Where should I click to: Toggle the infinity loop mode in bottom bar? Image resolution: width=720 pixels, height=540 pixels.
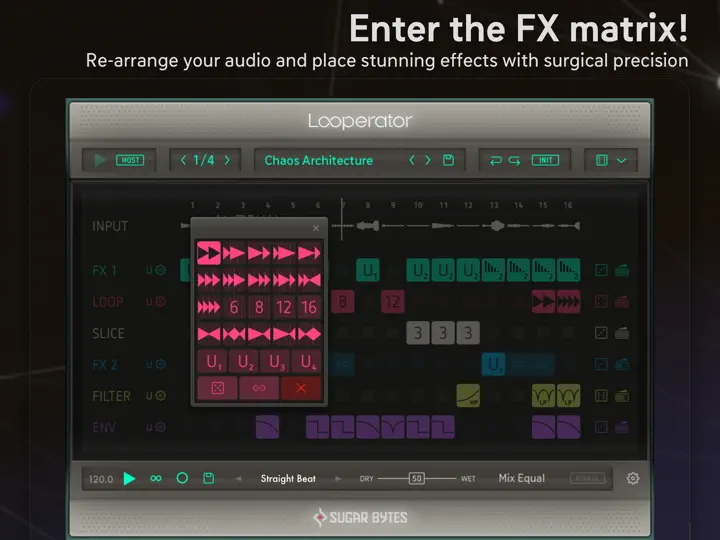(156, 478)
